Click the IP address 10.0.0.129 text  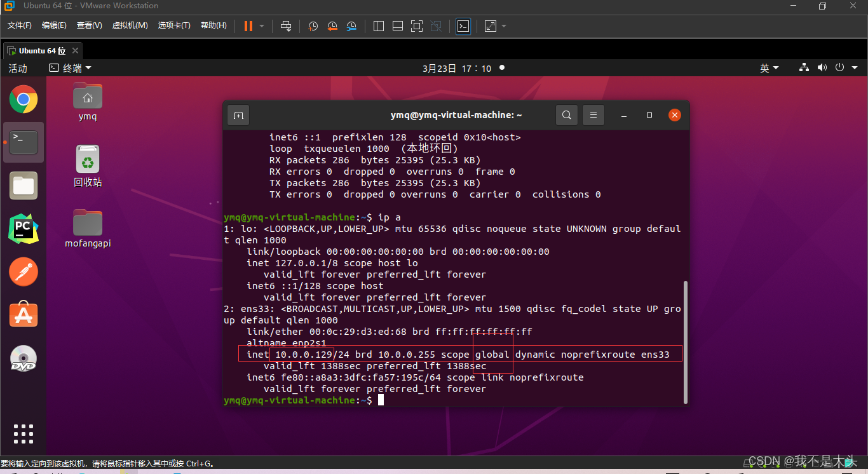(304, 355)
